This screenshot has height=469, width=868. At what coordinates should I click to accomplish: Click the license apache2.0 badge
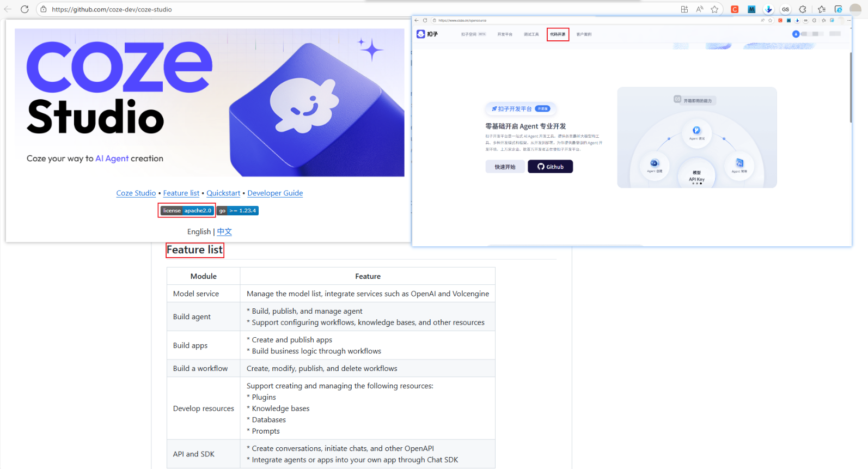click(x=187, y=211)
